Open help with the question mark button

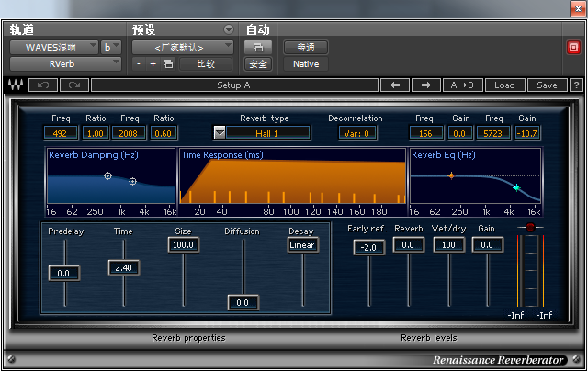coord(576,85)
